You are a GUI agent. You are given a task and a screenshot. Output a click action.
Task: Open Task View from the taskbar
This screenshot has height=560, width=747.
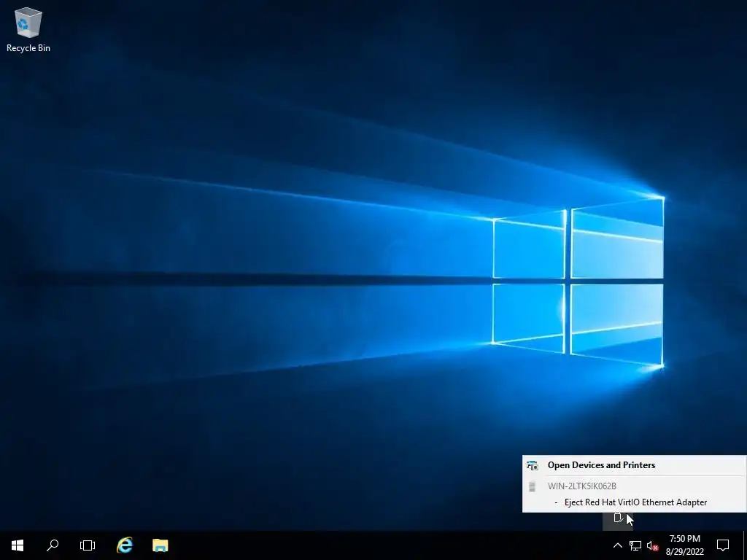point(88,545)
